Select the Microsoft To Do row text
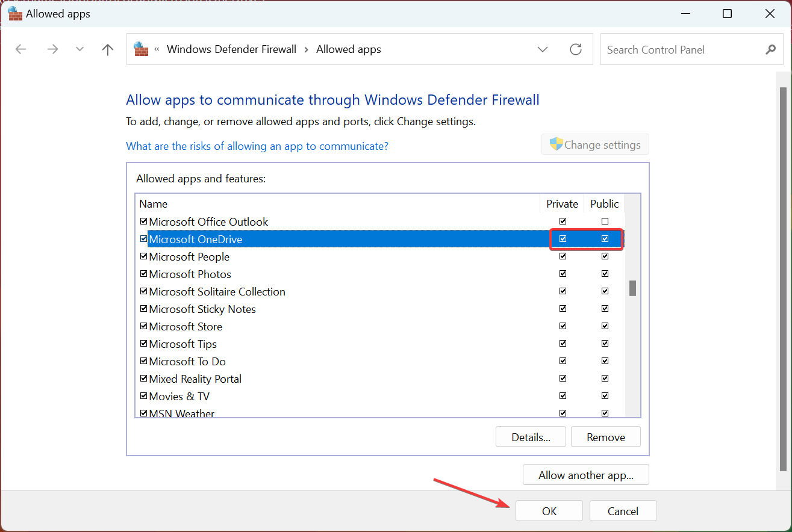 click(187, 362)
